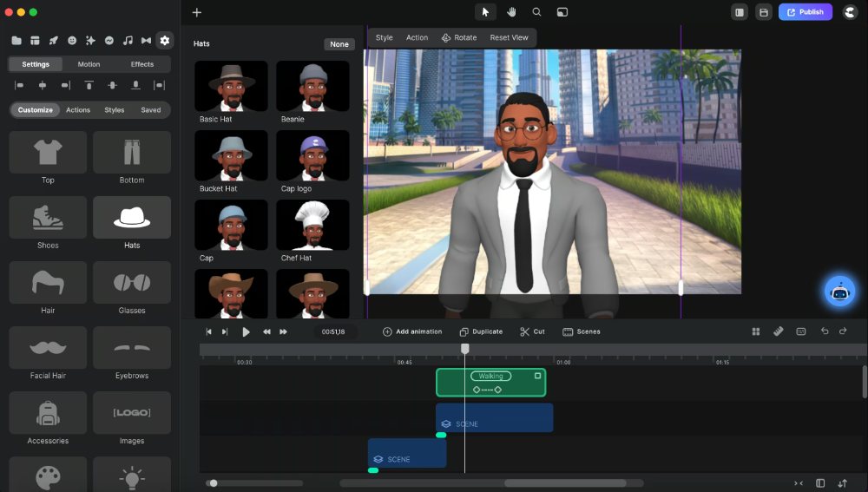Click the Cut button
This screenshot has width=868, height=492.
coord(533,331)
